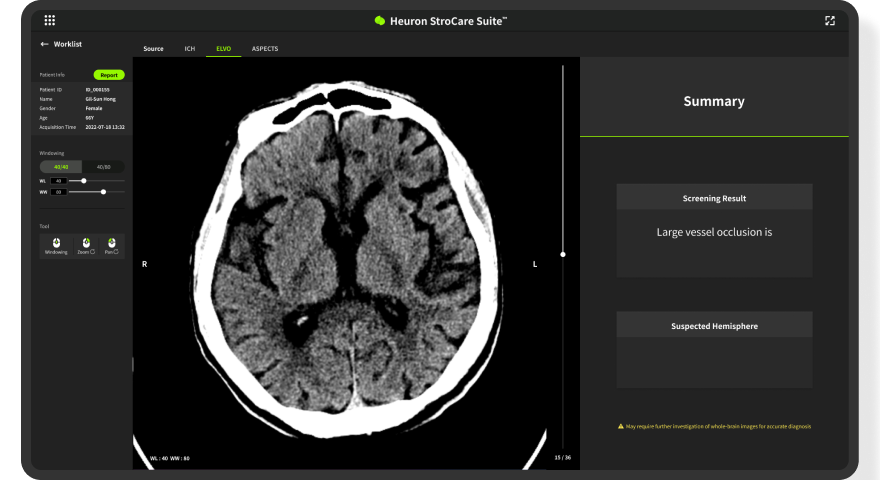This screenshot has width=880, height=480.
Task: Open the ASPECTS tab
Action: pyautogui.click(x=265, y=49)
